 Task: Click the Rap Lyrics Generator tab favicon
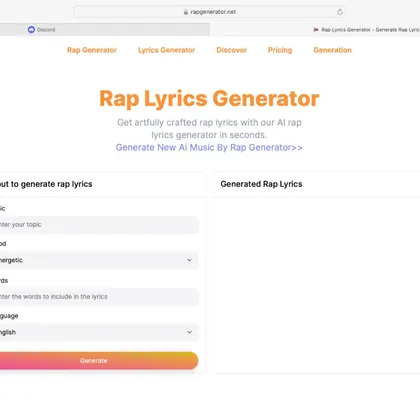316,30
